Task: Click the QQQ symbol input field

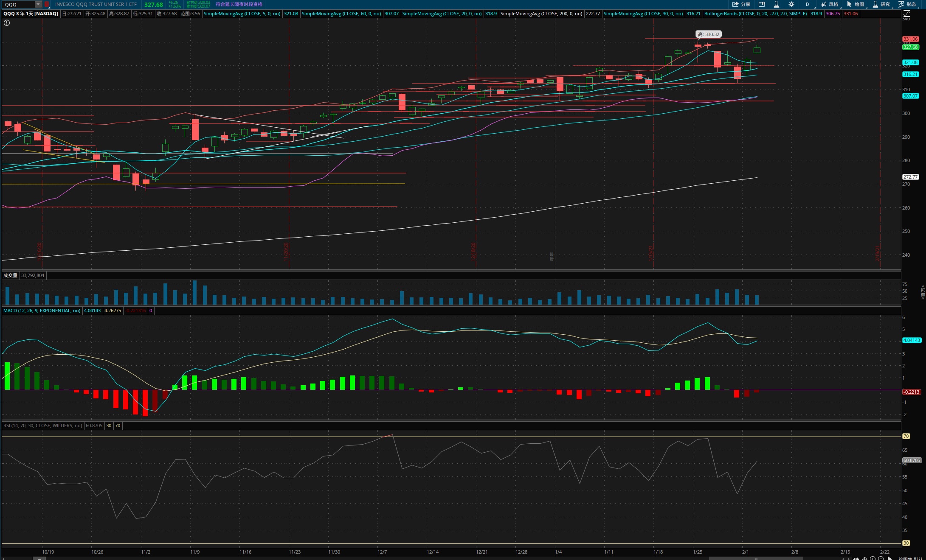Action: [x=19, y=4]
